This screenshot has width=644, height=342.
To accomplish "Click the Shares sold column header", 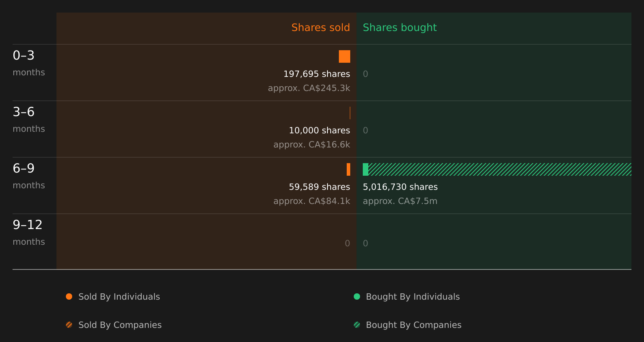I will point(320,27).
